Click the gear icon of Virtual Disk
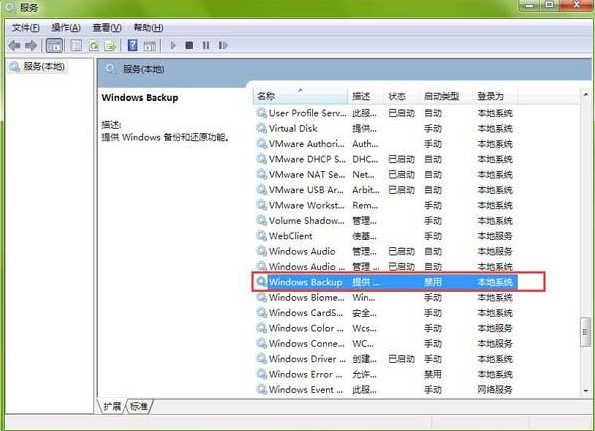Screen dimensions: 595x431 coord(261,128)
